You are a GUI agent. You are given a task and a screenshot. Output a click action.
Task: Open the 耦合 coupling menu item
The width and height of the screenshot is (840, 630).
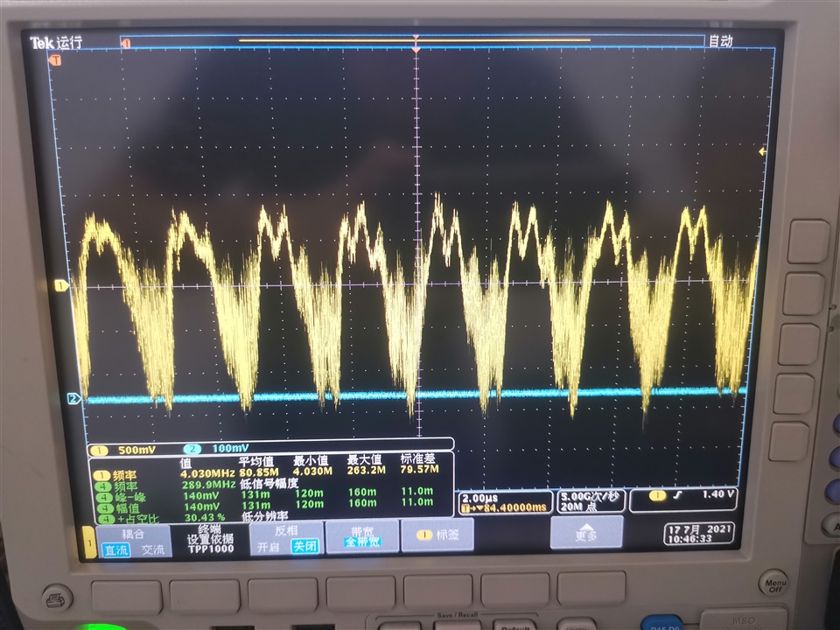click(x=134, y=541)
